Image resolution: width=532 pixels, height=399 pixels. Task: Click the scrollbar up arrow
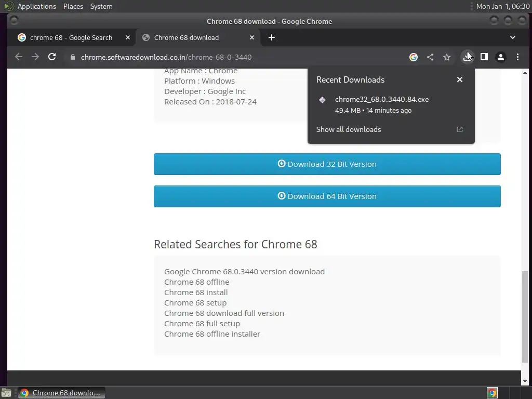pyautogui.click(x=525, y=73)
